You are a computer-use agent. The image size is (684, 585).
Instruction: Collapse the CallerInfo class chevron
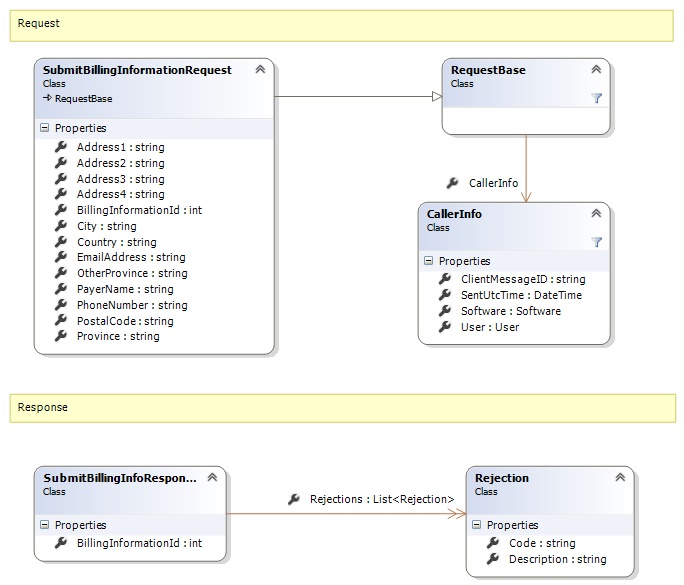pos(596,213)
